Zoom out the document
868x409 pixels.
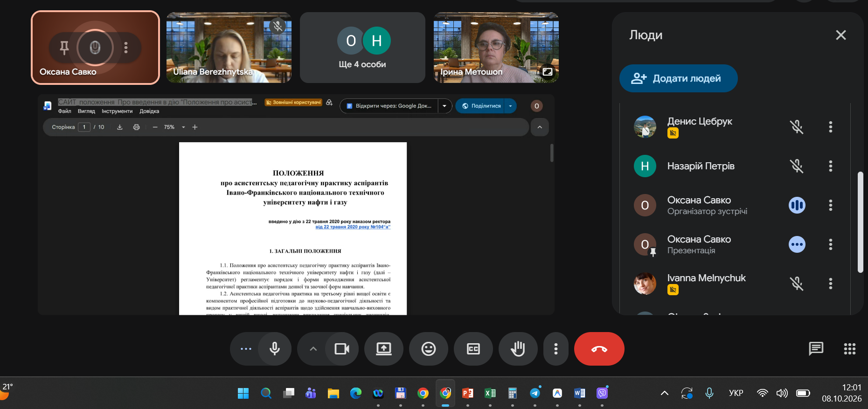point(155,127)
